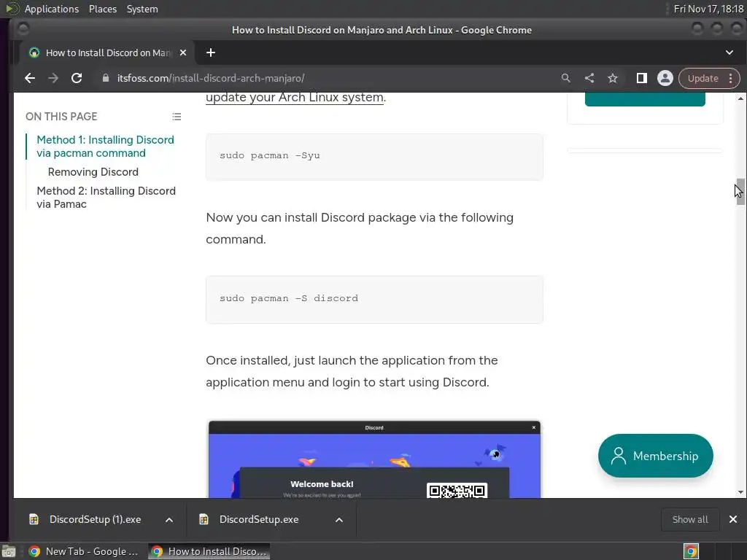This screenshot has height=560, width=747.
Task: Click the window menu button in title bar
Action: (x=23, y=29)
